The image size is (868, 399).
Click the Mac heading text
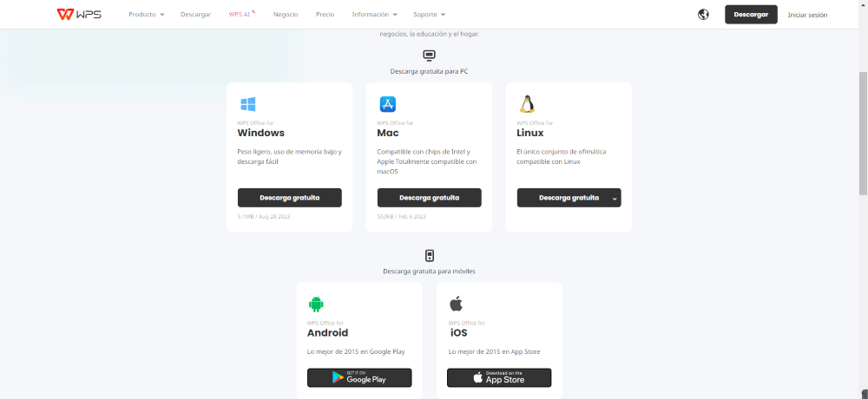tap(388, 133)
